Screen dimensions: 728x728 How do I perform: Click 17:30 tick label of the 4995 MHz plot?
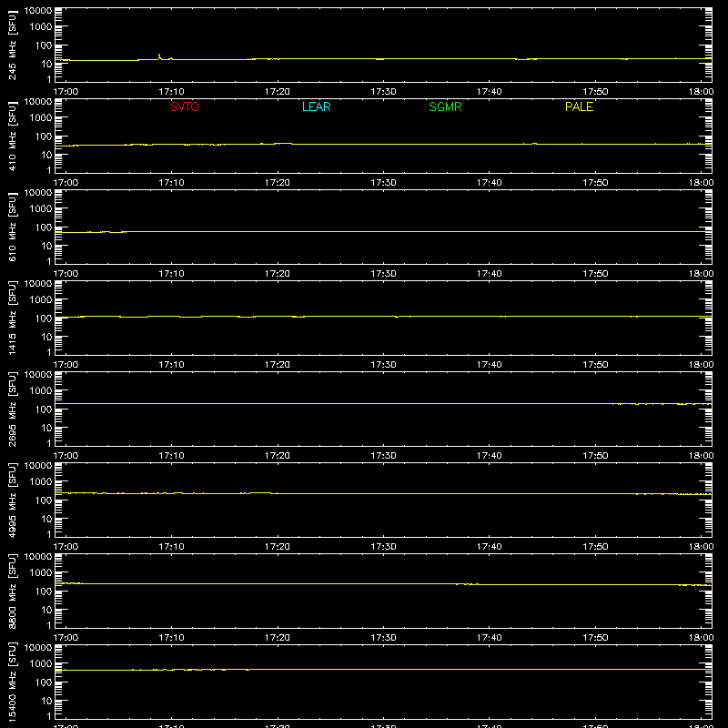[383, 547]
